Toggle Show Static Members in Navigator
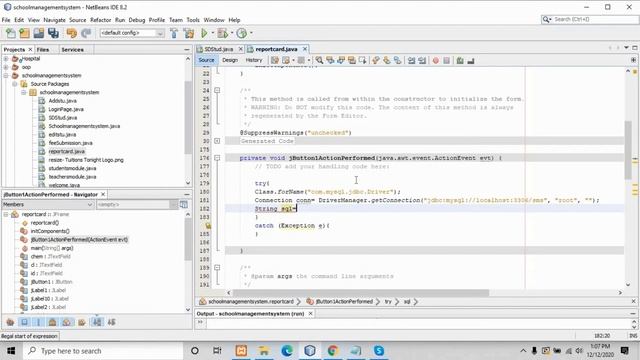Screen dimensions: 640x360 [x=39, y=322]
